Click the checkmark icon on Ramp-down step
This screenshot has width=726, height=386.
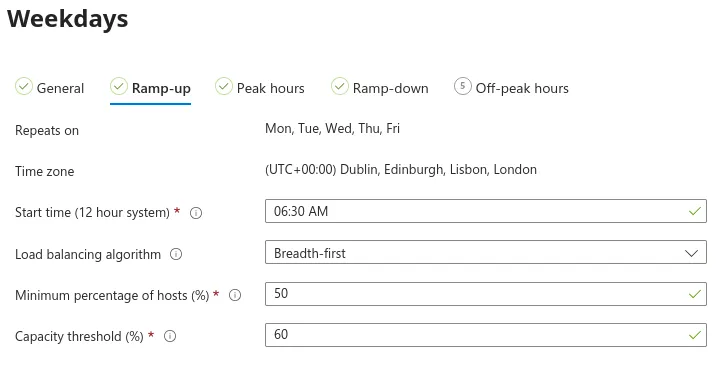coord(339,86)
